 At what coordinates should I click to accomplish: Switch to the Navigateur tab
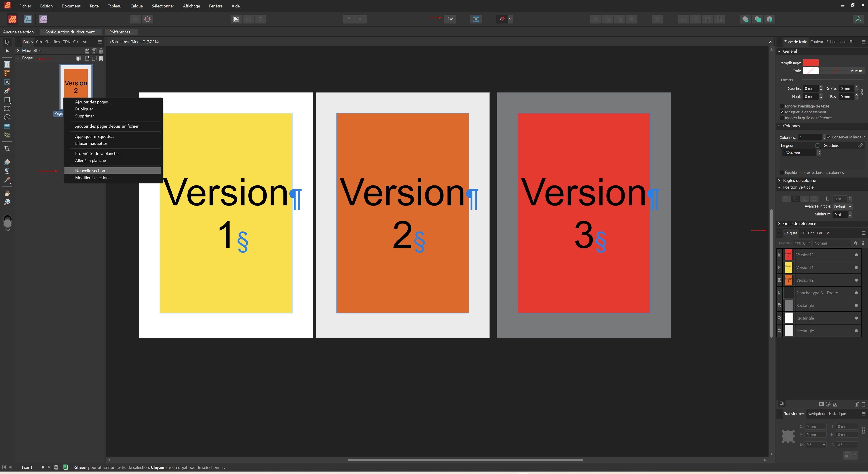[x=816, y=414]
